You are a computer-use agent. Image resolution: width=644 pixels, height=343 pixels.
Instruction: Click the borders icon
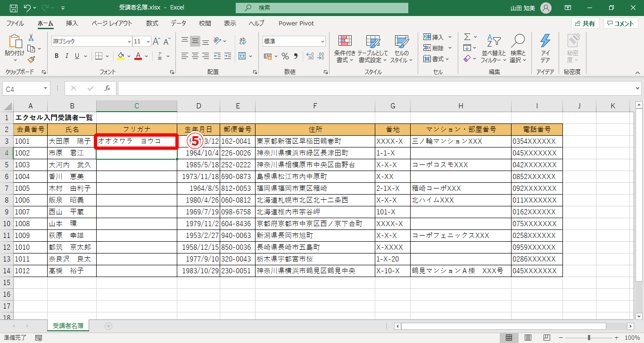(99, 56)
